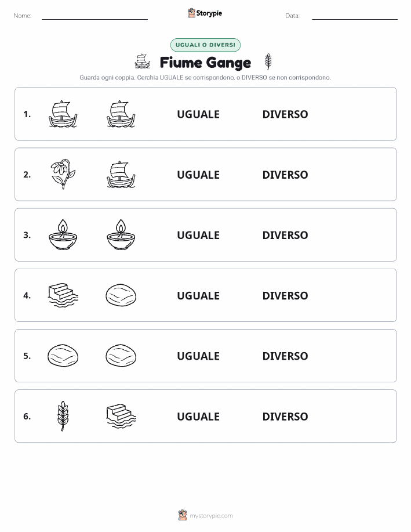This screenshot has height=532, width=411.
Task: Select DIVERSO for question 4
Action: click(285, 295)
